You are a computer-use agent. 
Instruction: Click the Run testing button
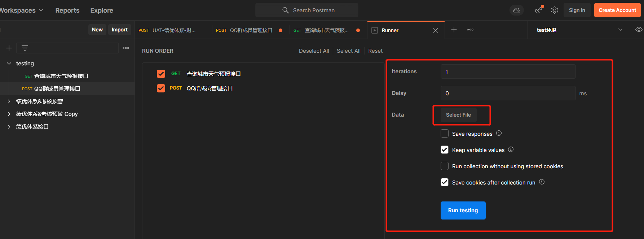point(463,210)
